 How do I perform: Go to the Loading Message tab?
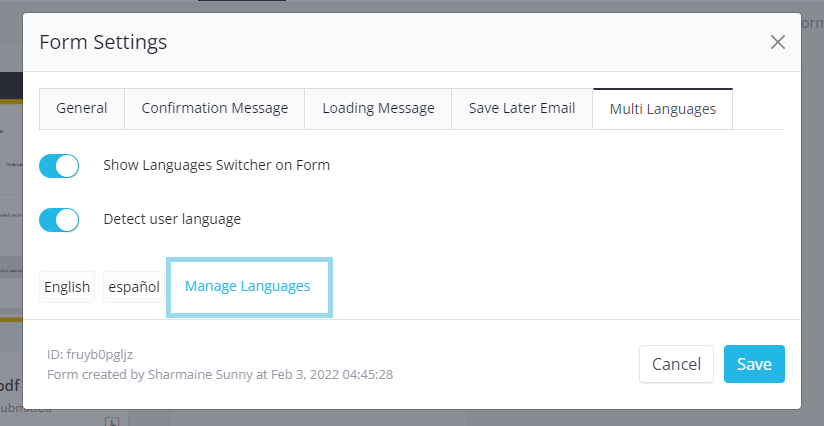[378, 108]
